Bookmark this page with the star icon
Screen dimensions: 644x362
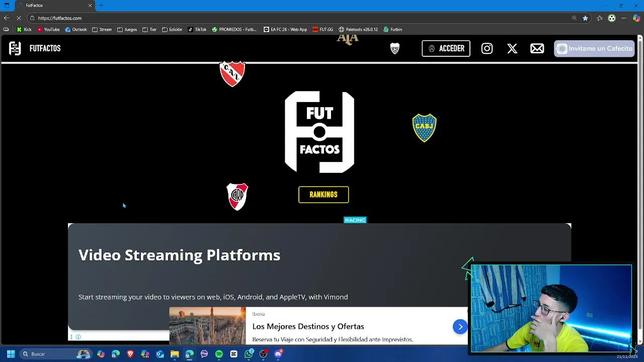(x=585, y=18)
